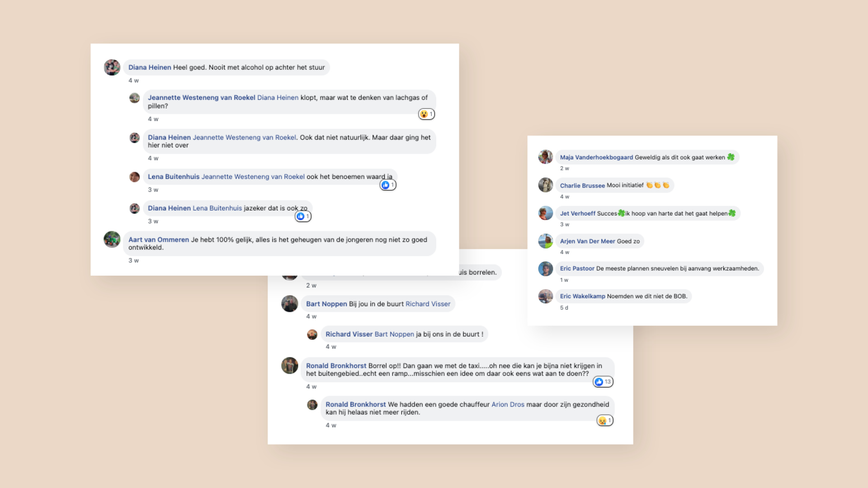
Task: Open Jet Verhoeff's profile name
Action: click(x=578, y=213)
